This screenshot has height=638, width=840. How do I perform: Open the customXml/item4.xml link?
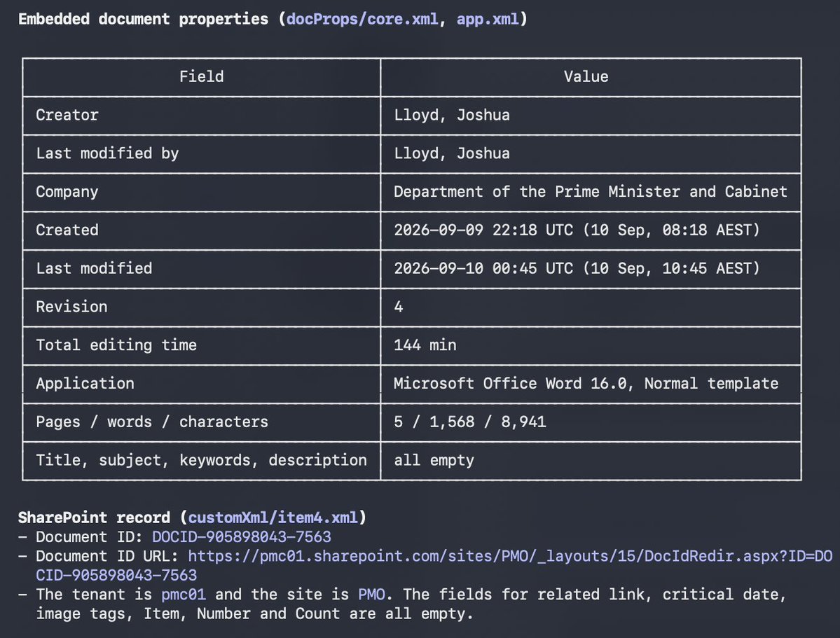[x=273, y=518]
